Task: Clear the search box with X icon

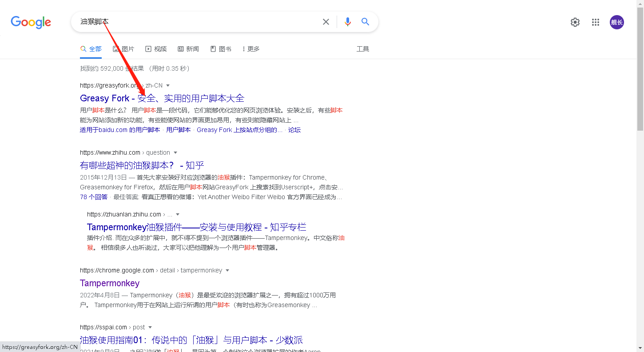Action: click(x=326, y=22)
